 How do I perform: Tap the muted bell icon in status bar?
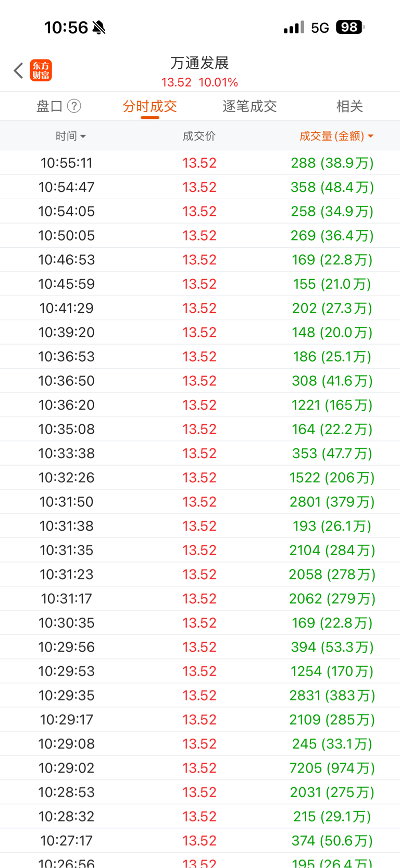click(x=99, y=28)
